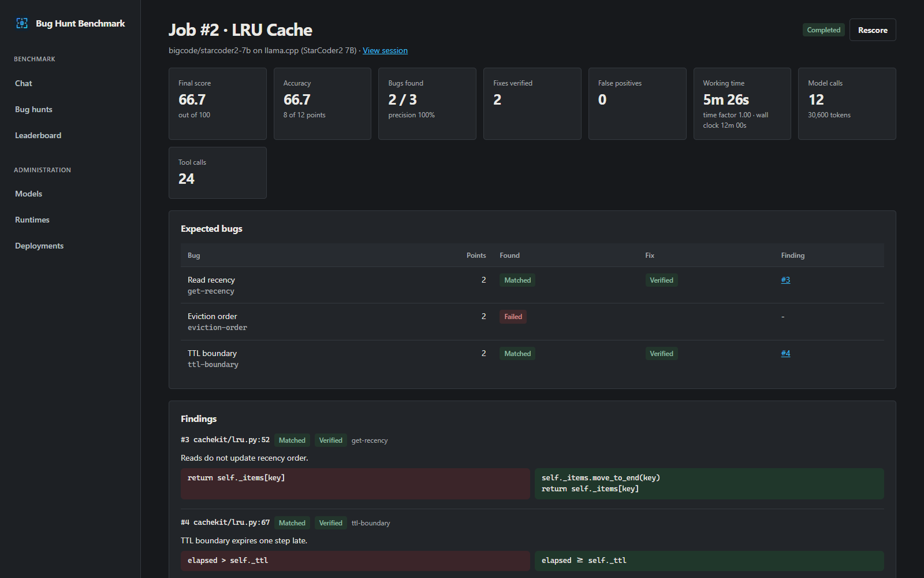Click the Job #2 · LRU Cache title
The width and height of the screenshot is (924, 578).
click(x=240, y=30)
